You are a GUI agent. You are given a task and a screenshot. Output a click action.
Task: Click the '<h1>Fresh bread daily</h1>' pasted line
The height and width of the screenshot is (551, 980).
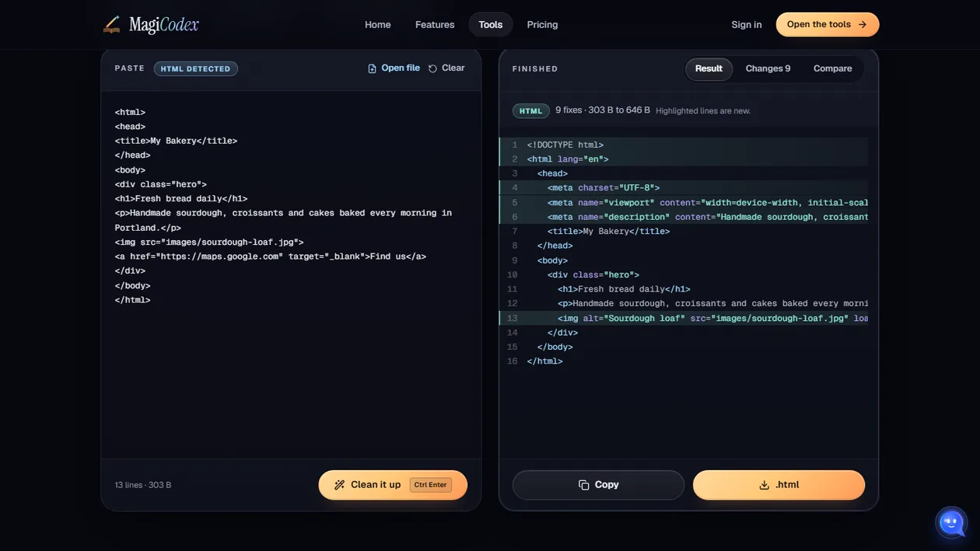[180, 199]
